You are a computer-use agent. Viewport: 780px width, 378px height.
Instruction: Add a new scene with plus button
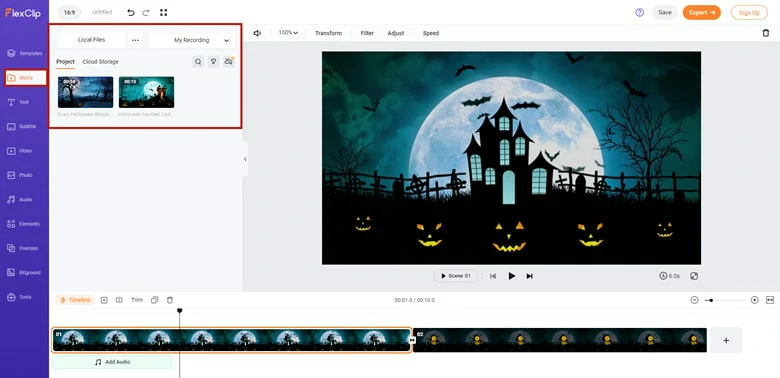point(726,340)
